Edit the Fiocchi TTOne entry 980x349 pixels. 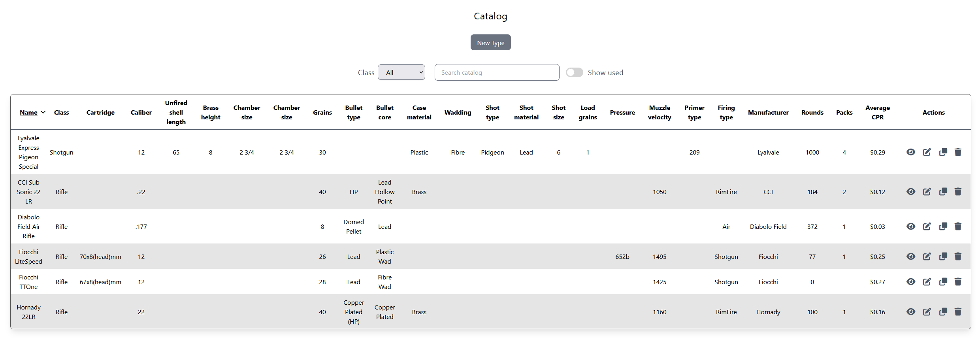(x=927, y=282)
